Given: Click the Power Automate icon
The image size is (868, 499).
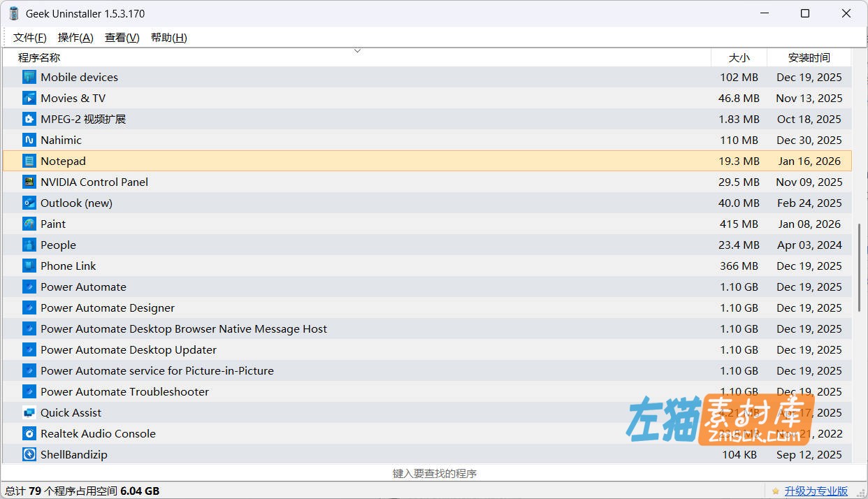Looking at the screenshot, I should (29, 287).
